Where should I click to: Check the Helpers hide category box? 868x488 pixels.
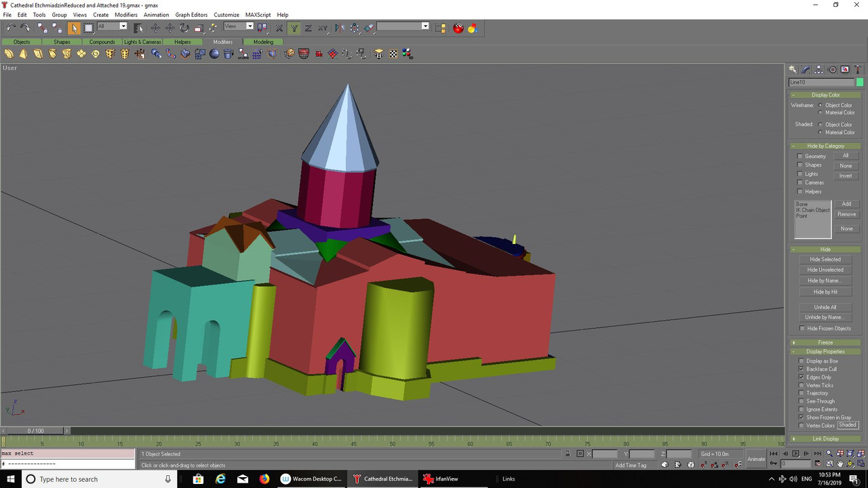click(800, 192)
